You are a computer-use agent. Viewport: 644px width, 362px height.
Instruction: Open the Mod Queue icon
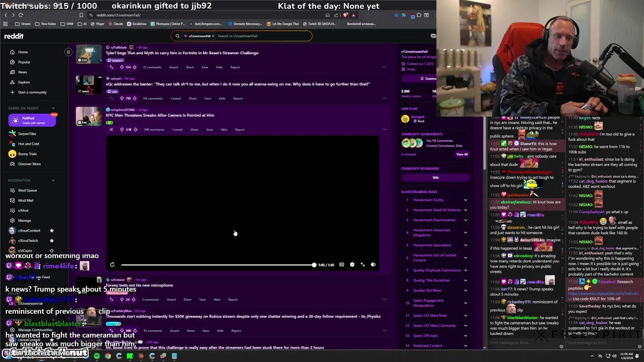pos(13,190)
